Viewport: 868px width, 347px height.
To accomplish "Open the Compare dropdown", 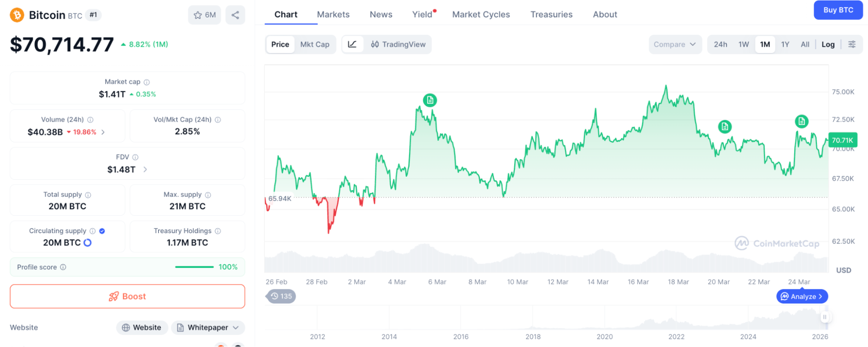I will click(675, 44).
